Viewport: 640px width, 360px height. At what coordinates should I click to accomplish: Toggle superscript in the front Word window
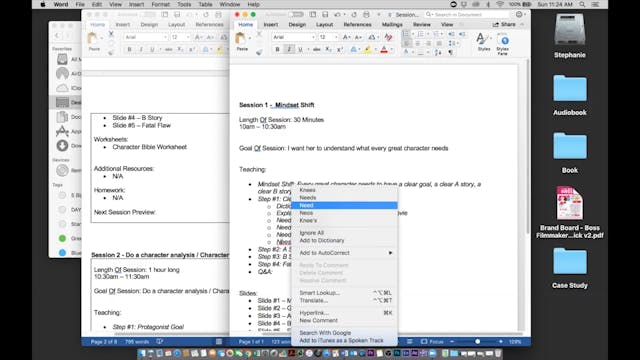pyautogui.click(x=340, y=49)
